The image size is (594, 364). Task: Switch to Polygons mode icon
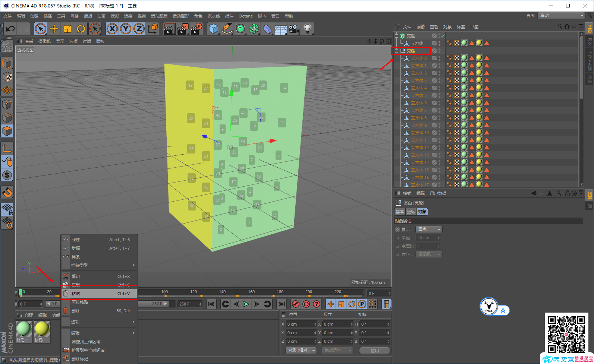pos(7,131)
